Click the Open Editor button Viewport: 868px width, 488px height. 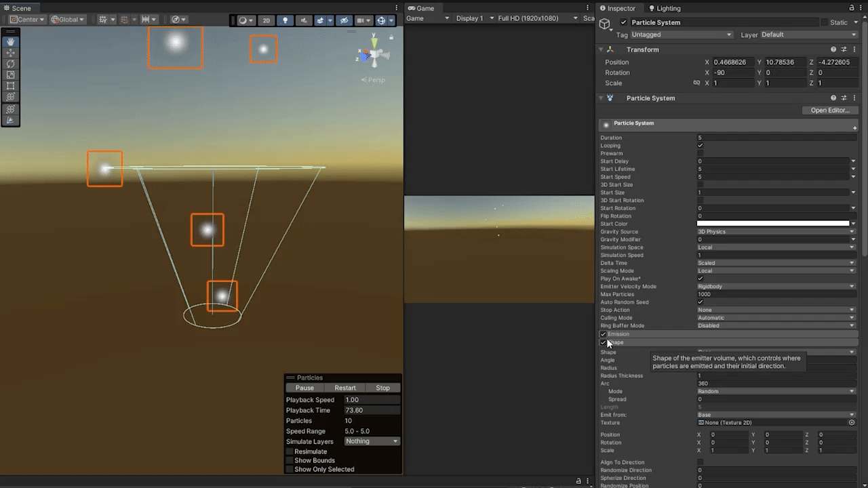tap(829, 110)
